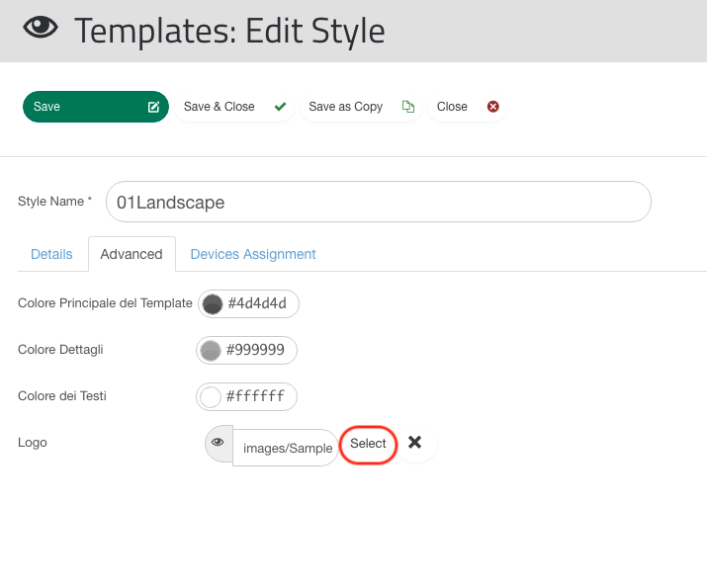Click Save as Copy button

point(360,107)
